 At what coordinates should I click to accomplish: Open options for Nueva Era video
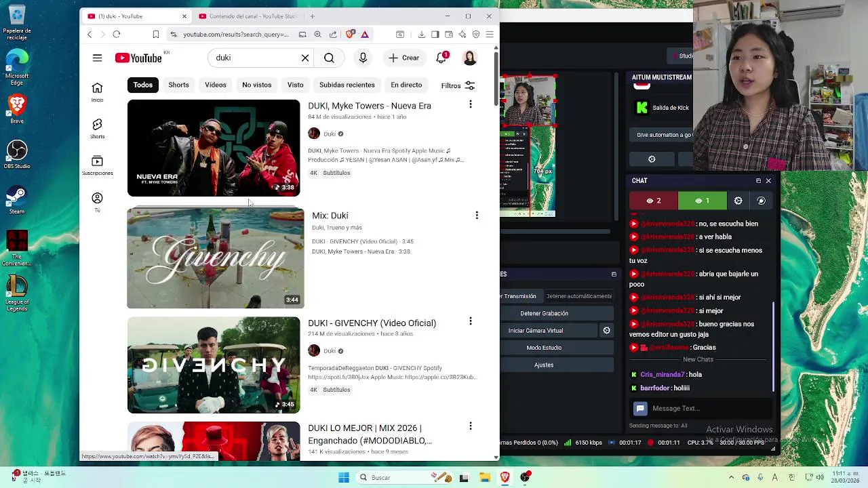pyautogui.click(x=471, y=104)
